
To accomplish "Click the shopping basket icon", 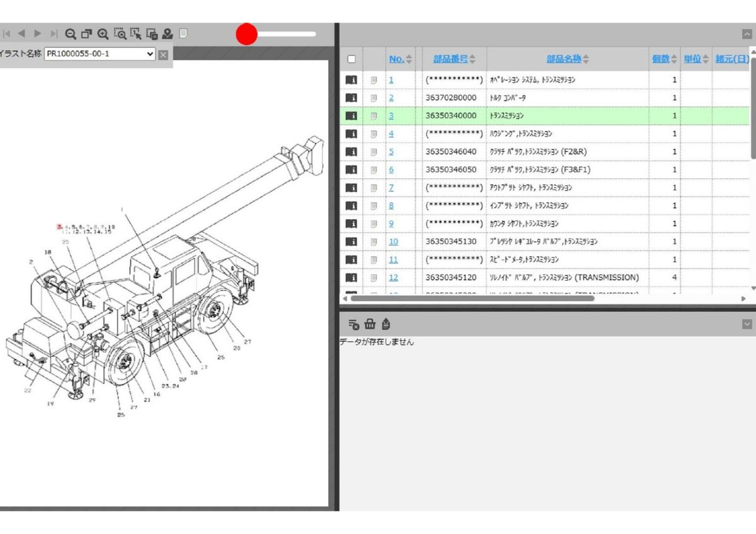I will tap(370, 324).
